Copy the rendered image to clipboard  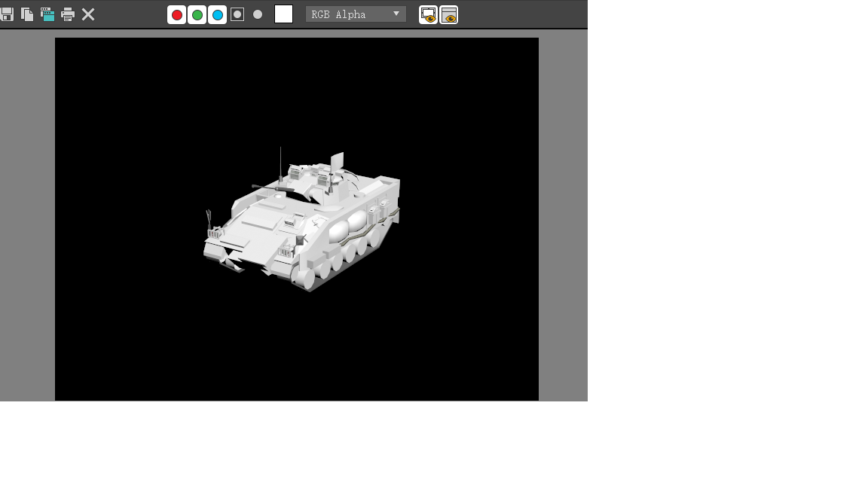click(x=28, y=14)
